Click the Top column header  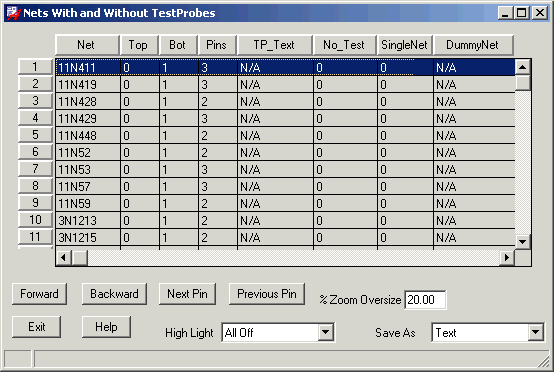pyautogui.click(x=139, y=45)
